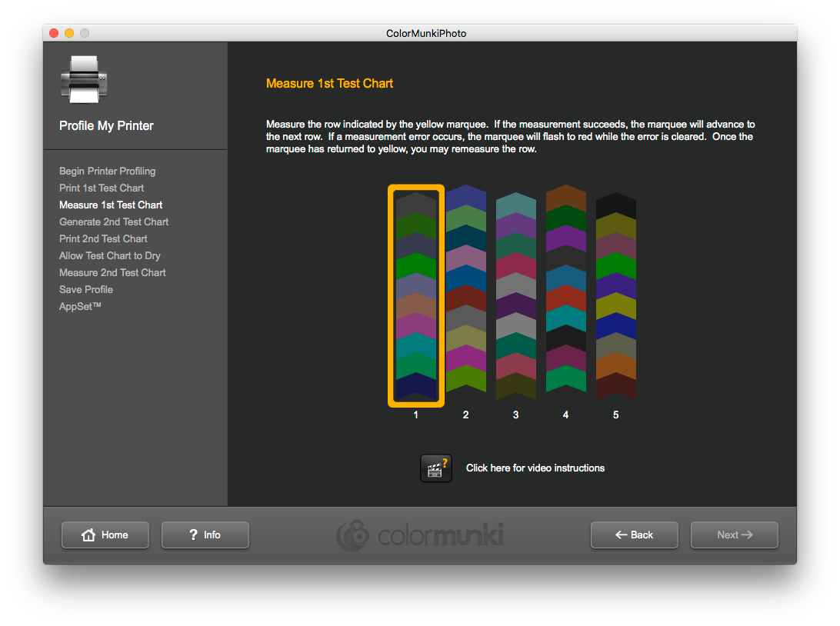Image resolution: width=840 pixels, height=626 pixels.
Task: Click the printer icon above Profile My Printer
Action: click(84, 79)
